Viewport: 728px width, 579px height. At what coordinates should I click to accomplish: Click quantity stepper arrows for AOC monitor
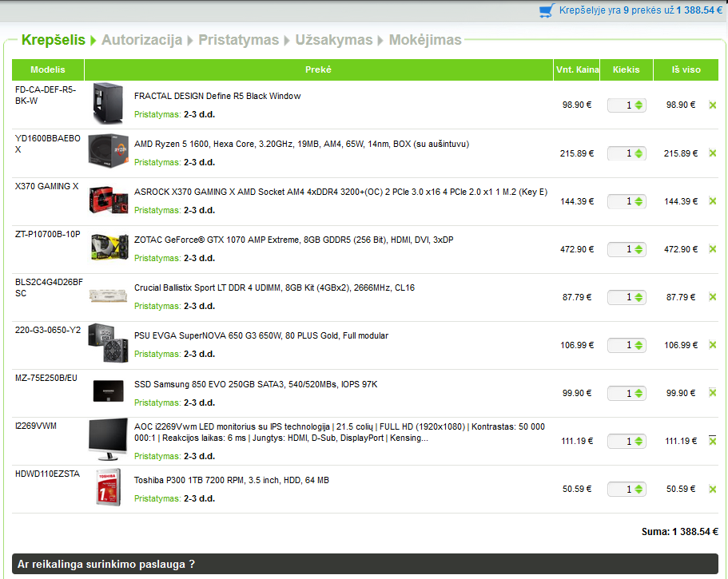(638, 441)
